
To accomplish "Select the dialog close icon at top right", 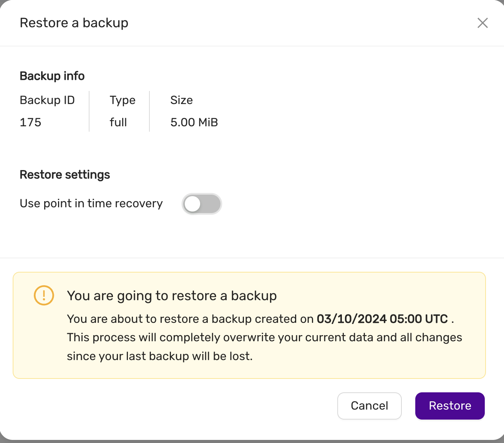I will tap(482, 23).
